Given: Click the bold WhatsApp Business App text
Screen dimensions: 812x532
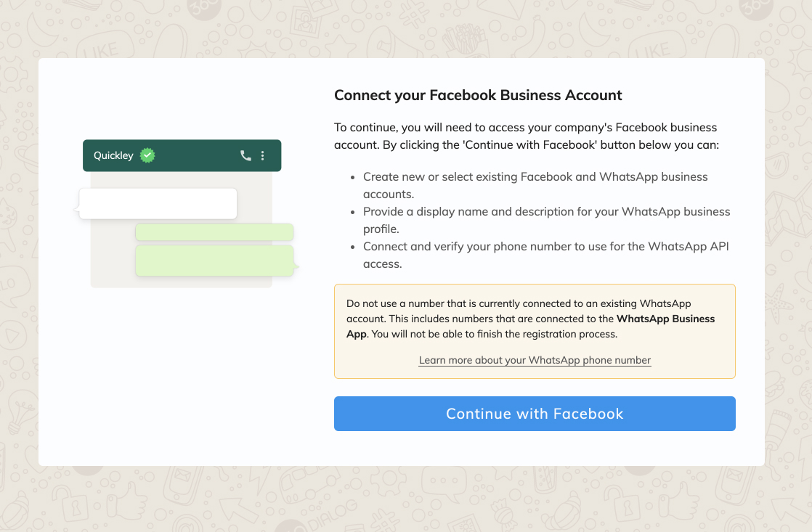Looking at the screenshot, I should (x=666, y=319).
